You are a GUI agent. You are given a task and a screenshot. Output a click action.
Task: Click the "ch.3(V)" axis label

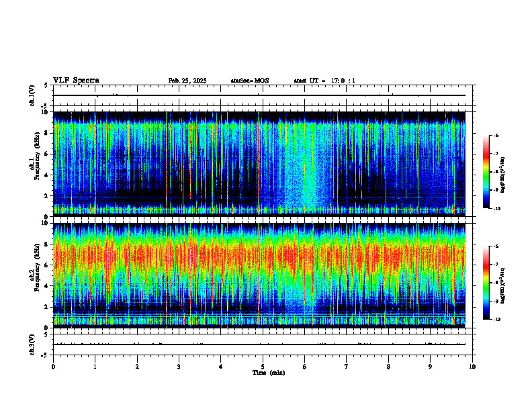[x=32, y=345]
